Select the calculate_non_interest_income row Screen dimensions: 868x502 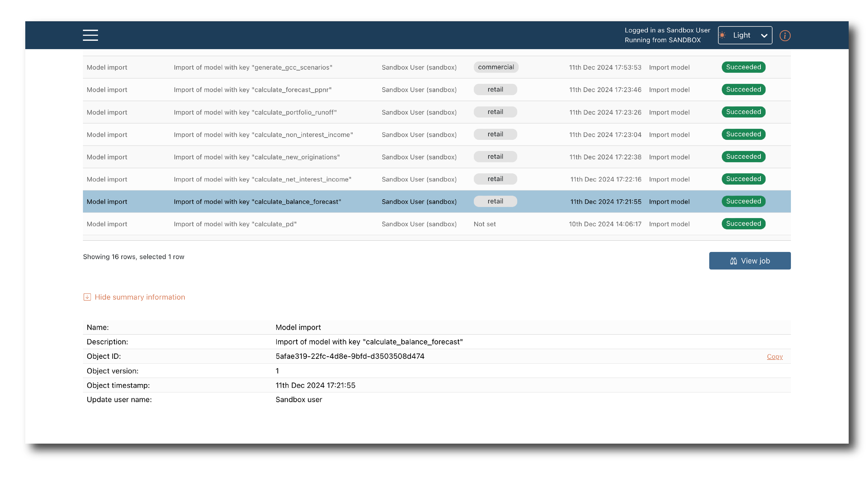click(x=263, y=134)
